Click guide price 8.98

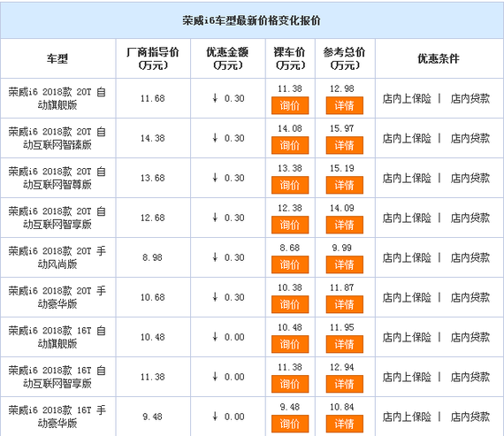[153, 257]
